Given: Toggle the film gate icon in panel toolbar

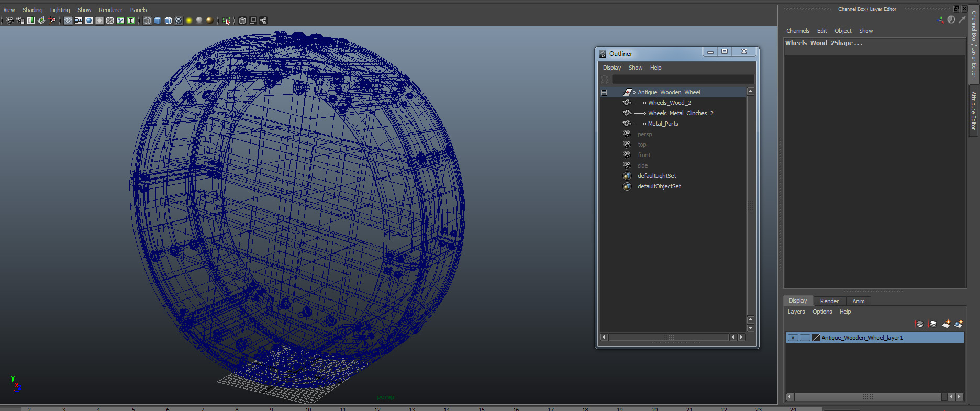Looking at the screenshot, I should tap(79, 20).
